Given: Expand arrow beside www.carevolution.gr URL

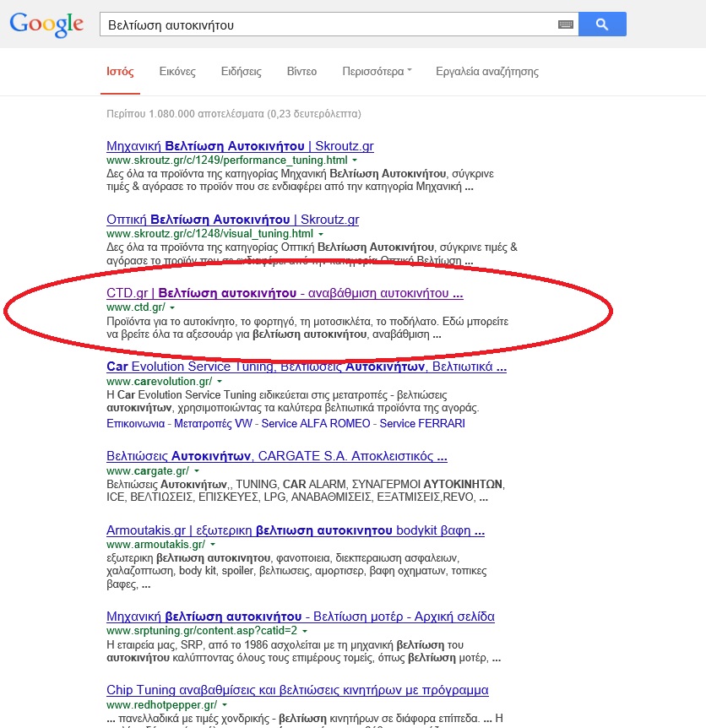Looking at the screenshot, I should [x=220, y=381].
